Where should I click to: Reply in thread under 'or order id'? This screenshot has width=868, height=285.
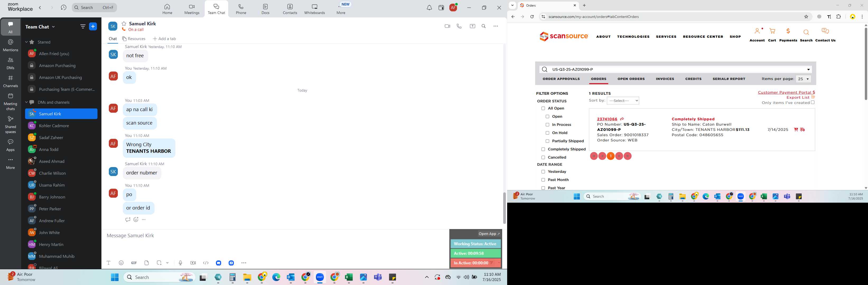point(128,220)
